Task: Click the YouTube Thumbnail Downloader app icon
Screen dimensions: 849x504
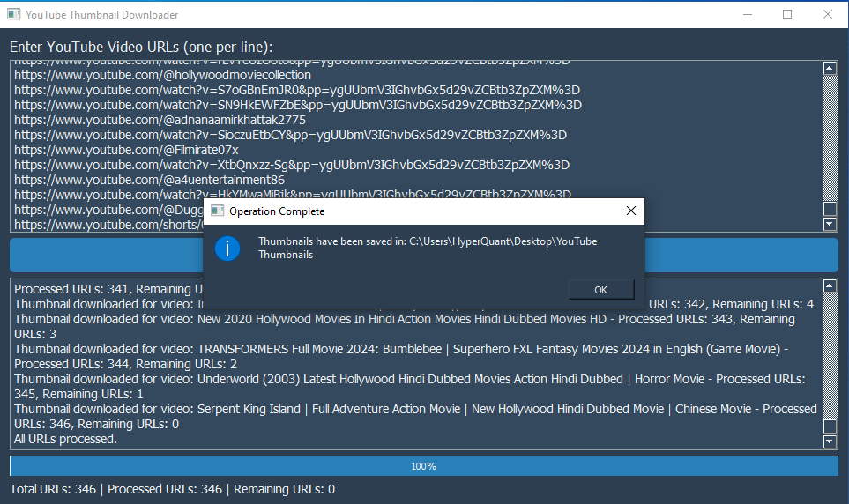Action: pos(13,14)
